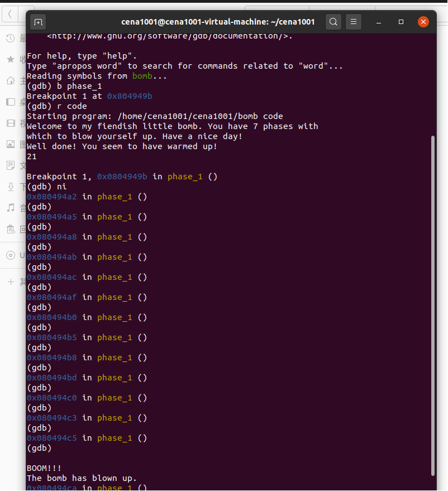Click 'Welcome to my fiendish little bomb' line
The height and width of the screenshot is (491, 448).
point(172,126)
